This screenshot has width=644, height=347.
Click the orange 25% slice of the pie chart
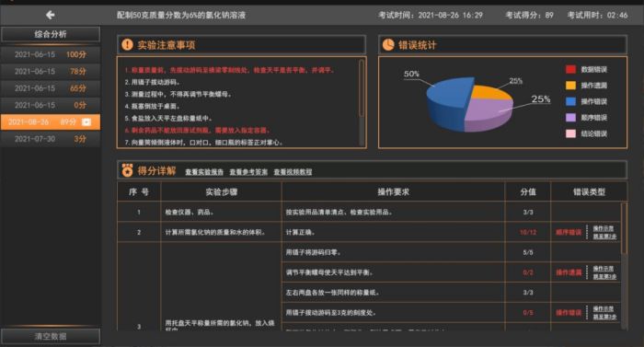tap(490, 93)
